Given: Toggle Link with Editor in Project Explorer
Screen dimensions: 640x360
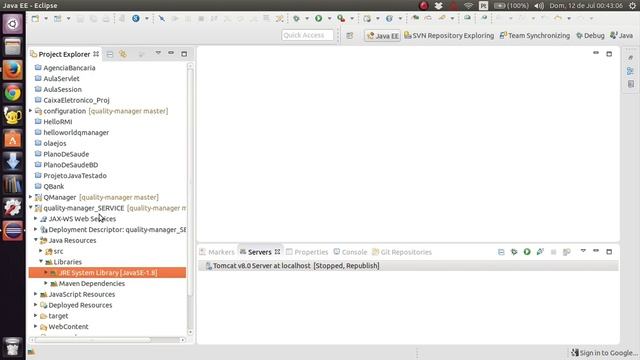Looking at the screenshot, I should tap(123, 54).
